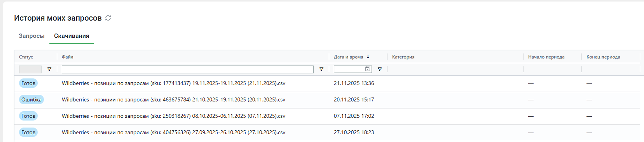644x142 pixels.
Task: Open the filter icon for Дата и время
Action: tap(380, 69)
